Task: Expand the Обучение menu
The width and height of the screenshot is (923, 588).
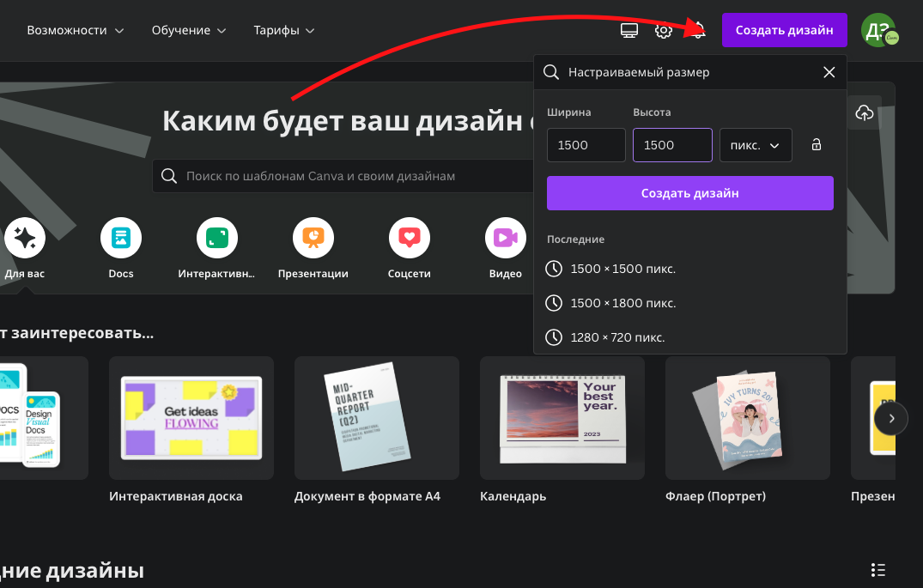Action: [188, 30]
